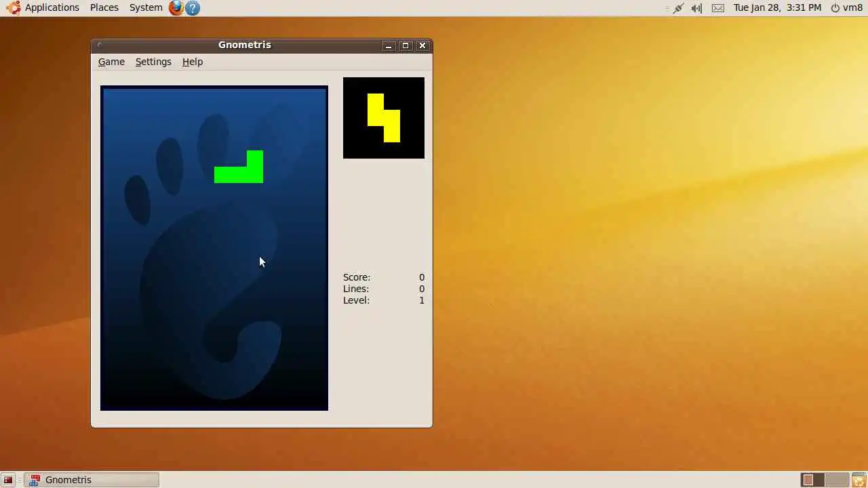Open the Settings menu
Image resolution: width=868 pixels, height=488 pixels.
(x=153, y=62)
